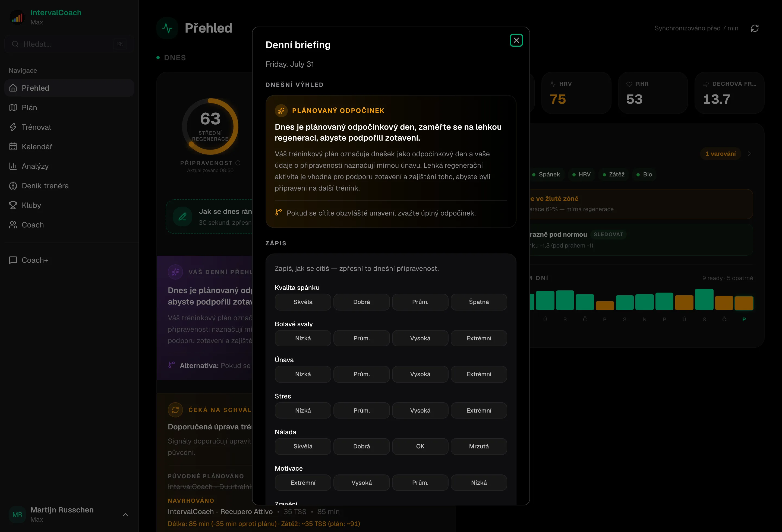Screen dimensions: 782x532
Task: Click the Trénovat lightning icon
Action: click(x=13, y=127)
